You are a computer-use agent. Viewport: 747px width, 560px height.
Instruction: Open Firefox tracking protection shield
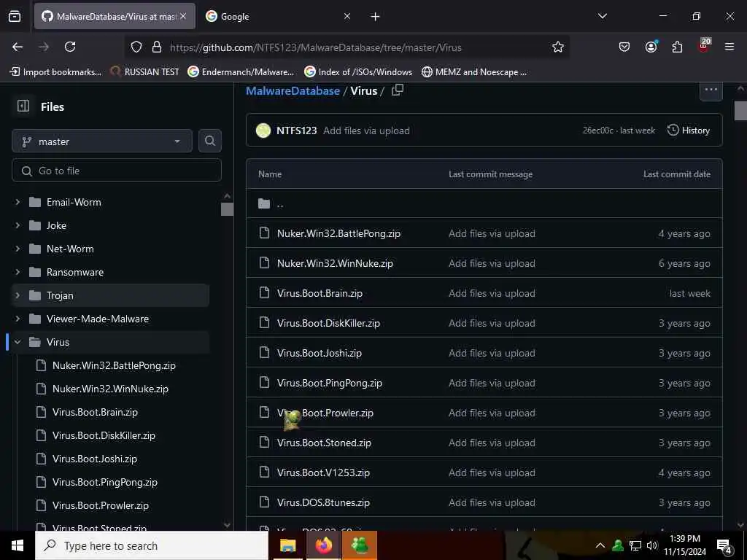coord(136,47)
